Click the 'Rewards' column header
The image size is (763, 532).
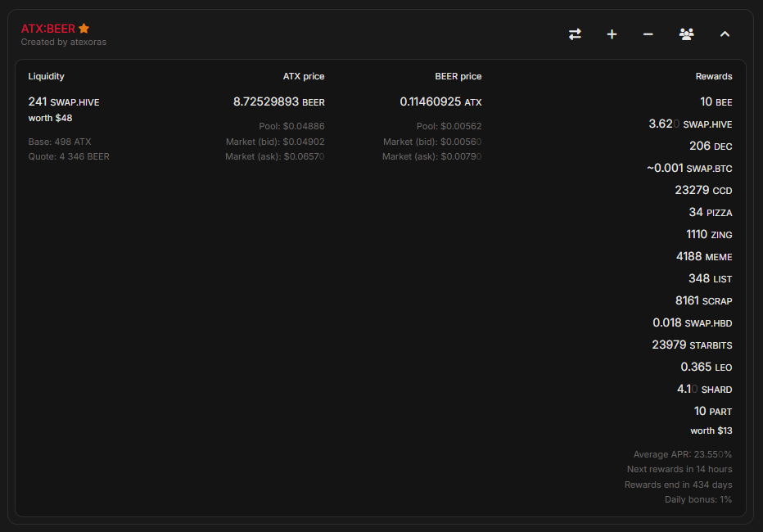coord(714,76)
